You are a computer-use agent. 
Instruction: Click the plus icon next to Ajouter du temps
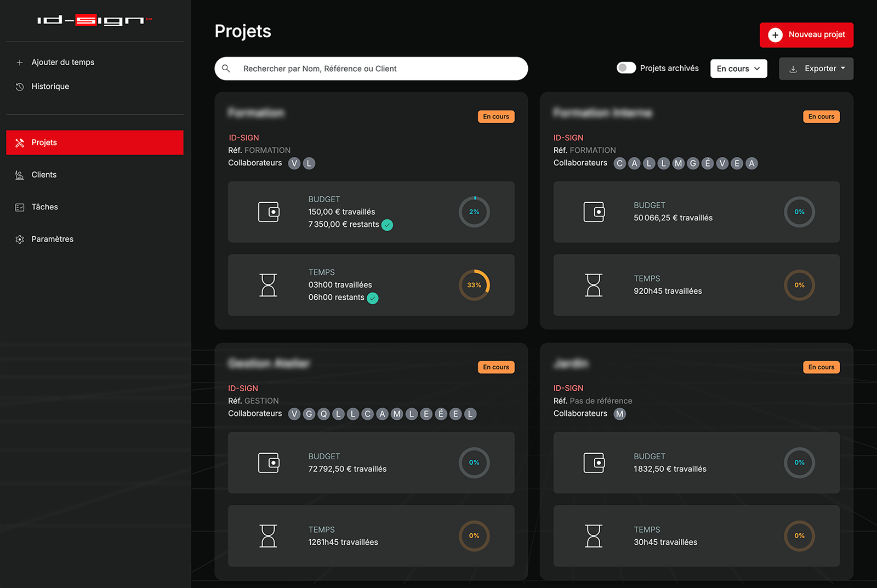tap(20, 62)
